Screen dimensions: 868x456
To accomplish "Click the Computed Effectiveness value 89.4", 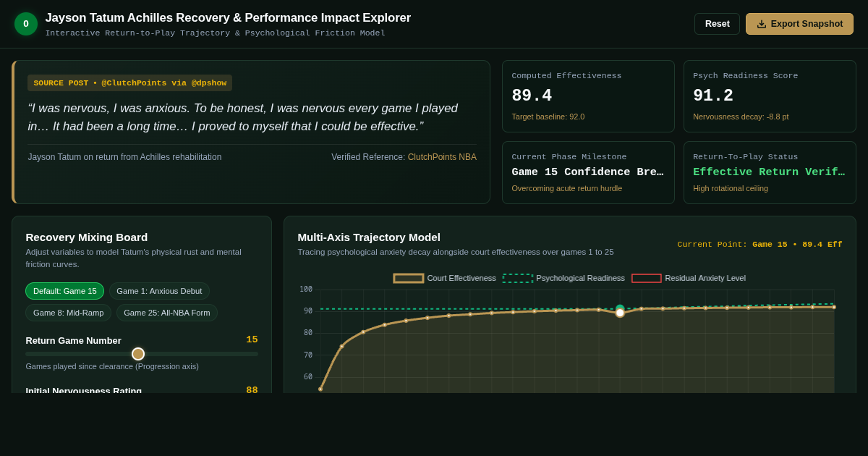I will [532, 96].
